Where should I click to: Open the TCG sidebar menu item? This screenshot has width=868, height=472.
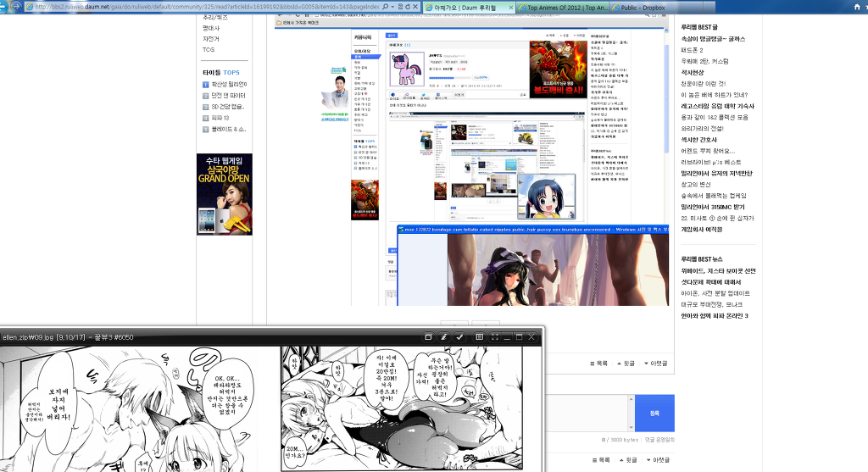(x=209, y=49)
